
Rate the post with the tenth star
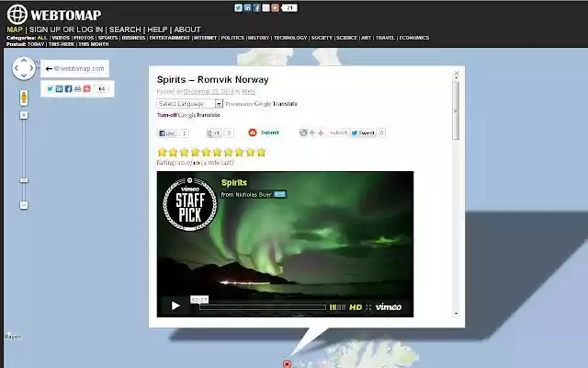click(261, 152)
